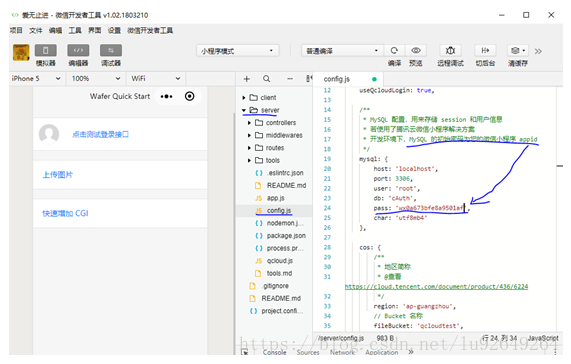Open the cloud.tencent.com document link
571x364 pixels.
click(x=436, y=286)
